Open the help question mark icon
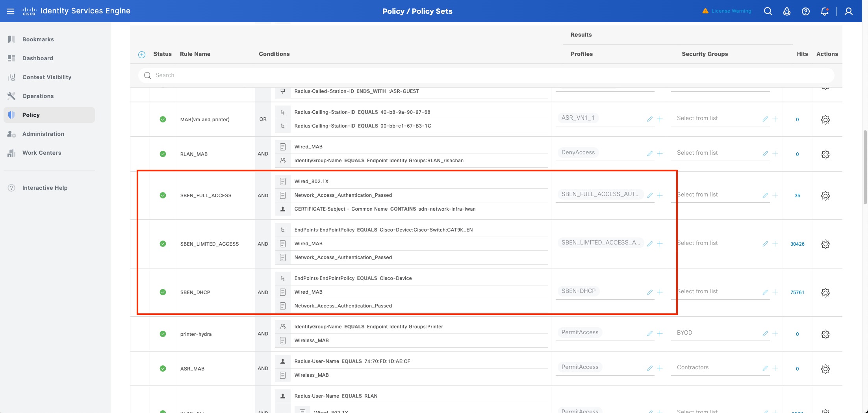 coord(805,11)
